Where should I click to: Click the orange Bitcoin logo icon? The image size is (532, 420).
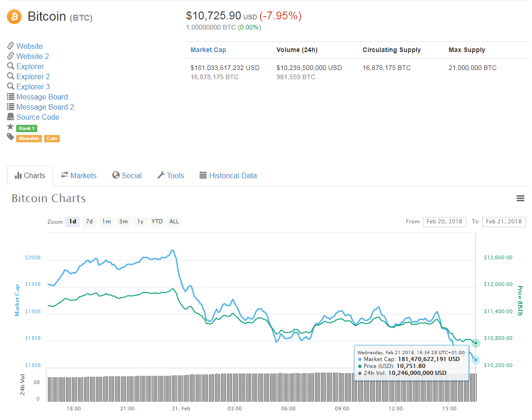14,17
